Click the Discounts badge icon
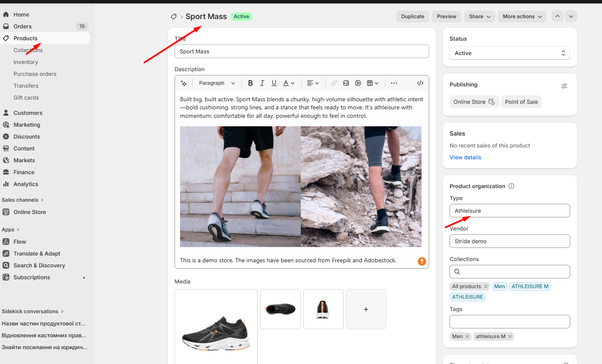The height and width of the screenshot is (364, 602). point(6,136)
